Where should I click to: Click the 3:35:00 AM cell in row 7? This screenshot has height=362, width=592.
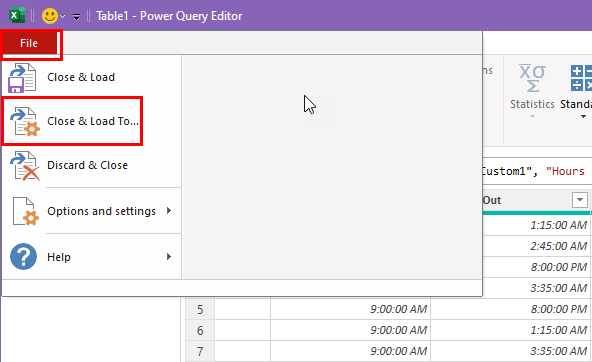tap(510, 352)
